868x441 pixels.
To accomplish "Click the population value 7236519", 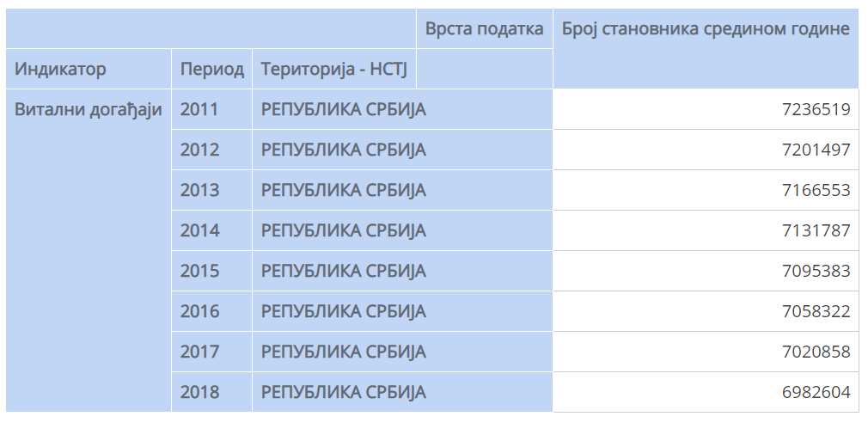I will [x=815, y=109].
